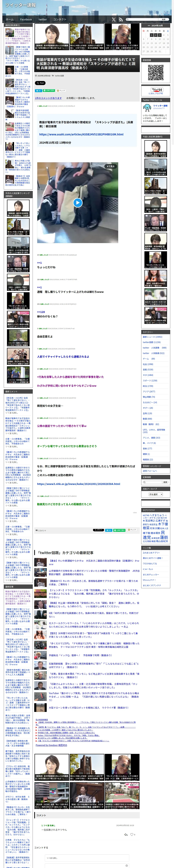Open the nhk.or.jp news link
This screenshot has width=174, height=868.
(78, 484)
